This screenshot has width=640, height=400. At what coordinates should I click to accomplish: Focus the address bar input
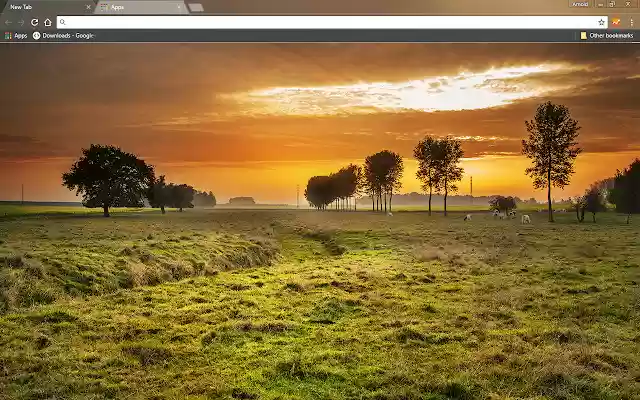click(x=331, y=22)
